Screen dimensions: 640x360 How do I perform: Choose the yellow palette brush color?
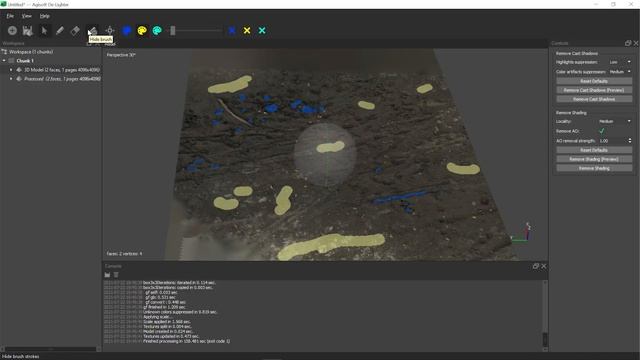click(x=142, y=30)
